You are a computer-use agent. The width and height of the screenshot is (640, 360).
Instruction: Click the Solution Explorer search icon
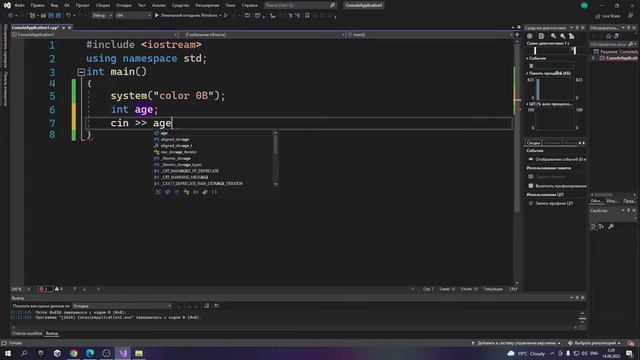point(631,44)
